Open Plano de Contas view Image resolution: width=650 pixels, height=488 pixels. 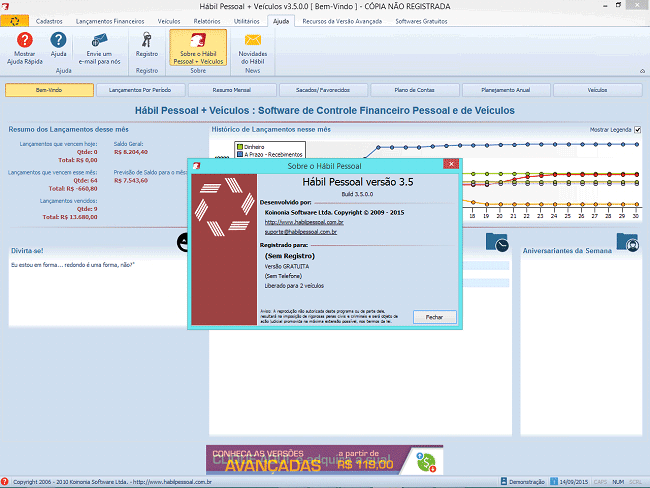(x=415, y=90)
